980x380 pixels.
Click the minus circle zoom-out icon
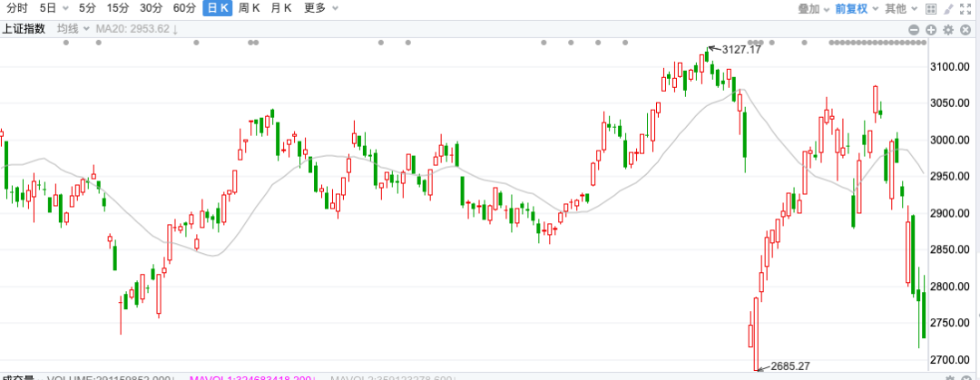(914, 29)
